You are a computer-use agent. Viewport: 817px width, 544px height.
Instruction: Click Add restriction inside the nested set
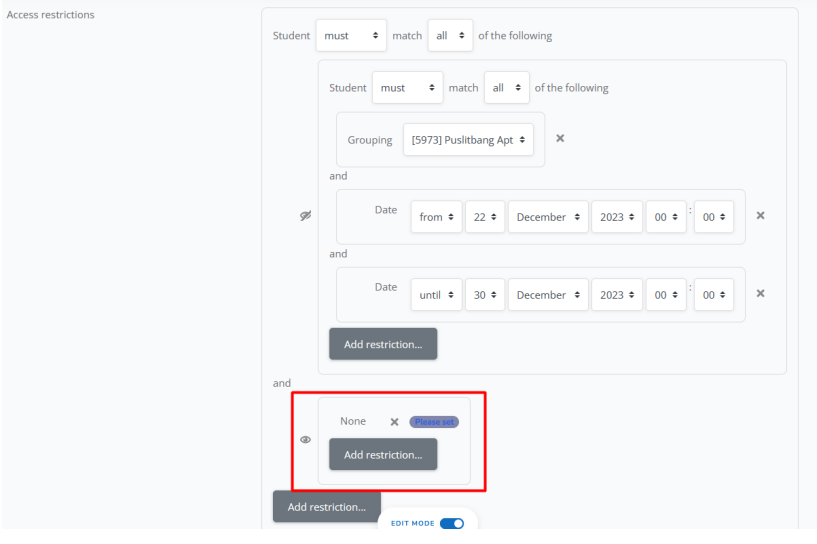(383, 344)
